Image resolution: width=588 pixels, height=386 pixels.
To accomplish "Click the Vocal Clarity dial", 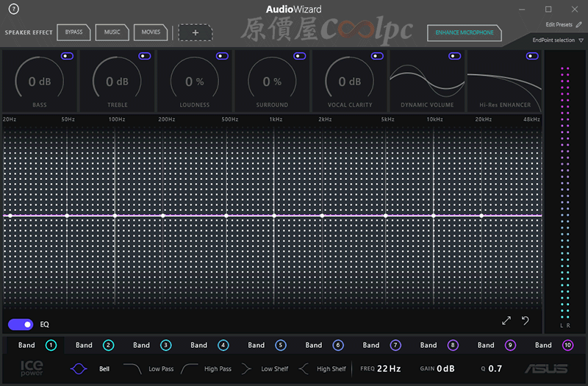I will click(x=350, y=82).
